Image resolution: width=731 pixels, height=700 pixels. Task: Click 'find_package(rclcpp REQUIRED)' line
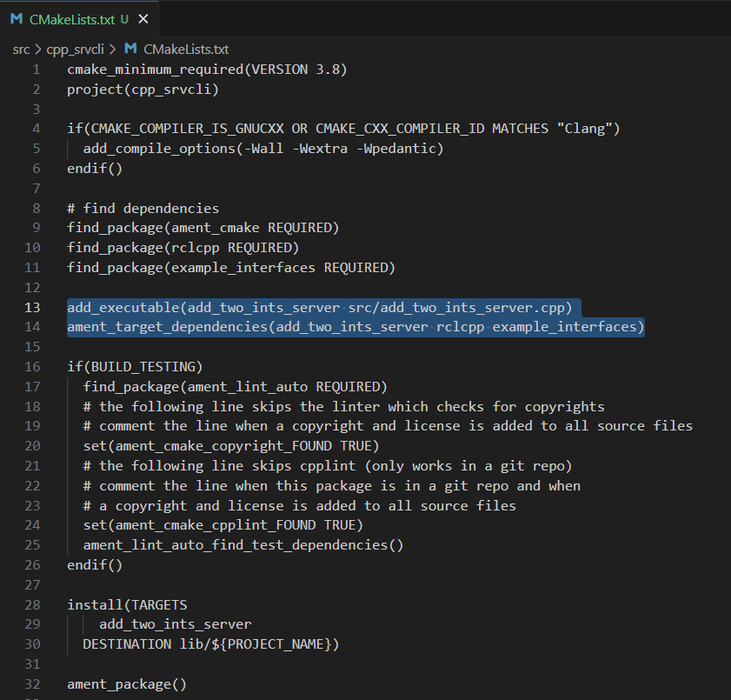[x=183, y=248]
